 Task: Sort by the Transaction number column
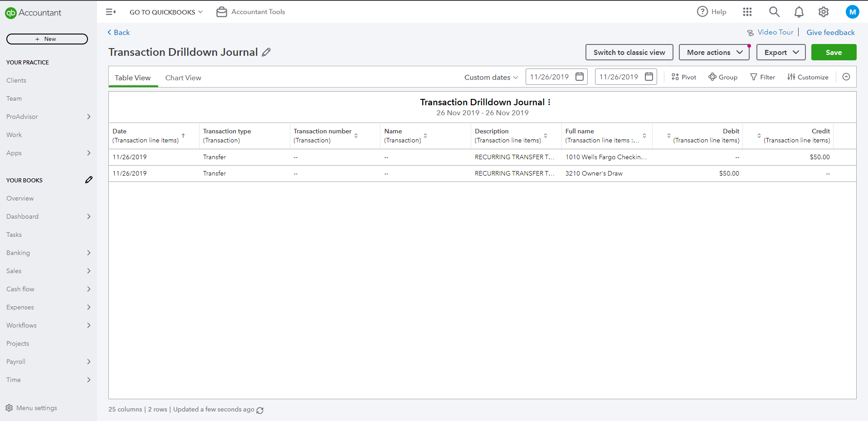[x=356, y=136]
